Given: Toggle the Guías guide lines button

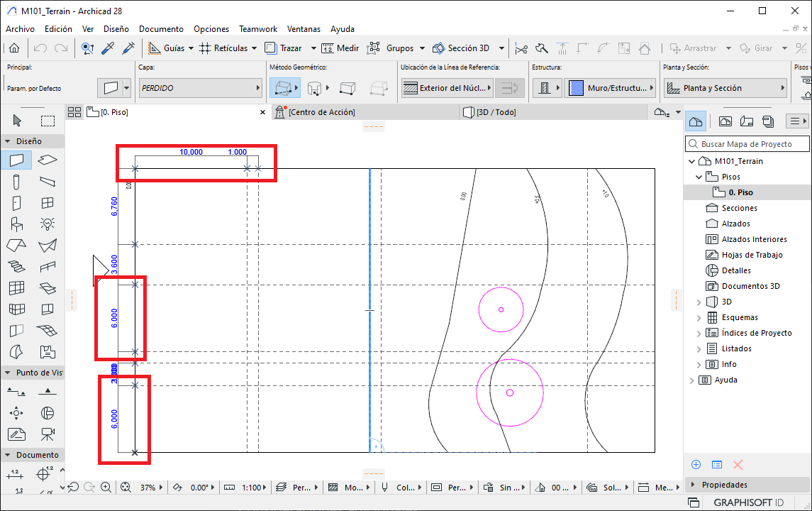Looking at the screenshot, I should (x=167, y=48).
